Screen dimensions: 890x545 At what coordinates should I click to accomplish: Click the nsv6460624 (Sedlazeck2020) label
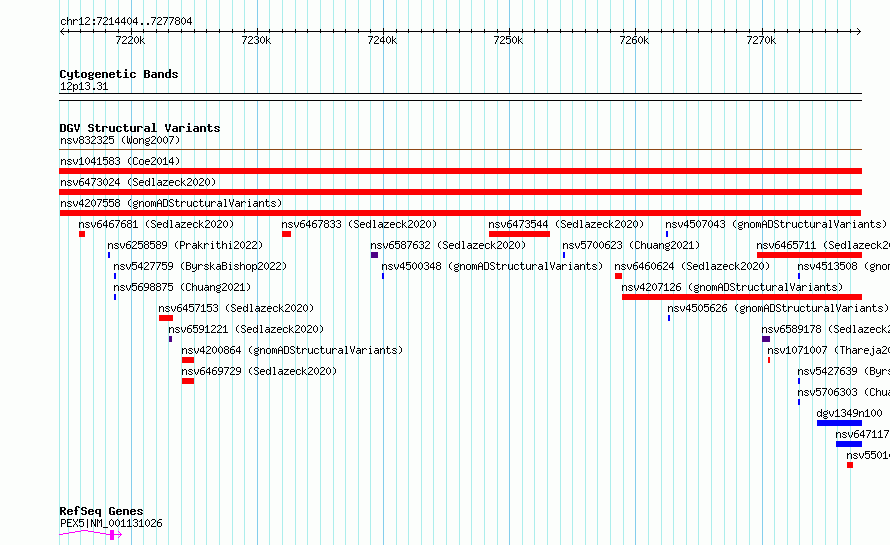(692, 266)
